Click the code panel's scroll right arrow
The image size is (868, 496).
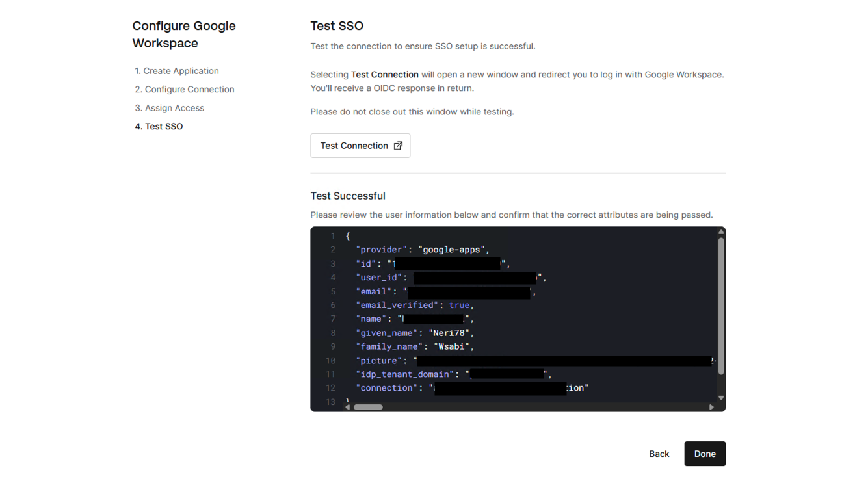click(711, 407)
